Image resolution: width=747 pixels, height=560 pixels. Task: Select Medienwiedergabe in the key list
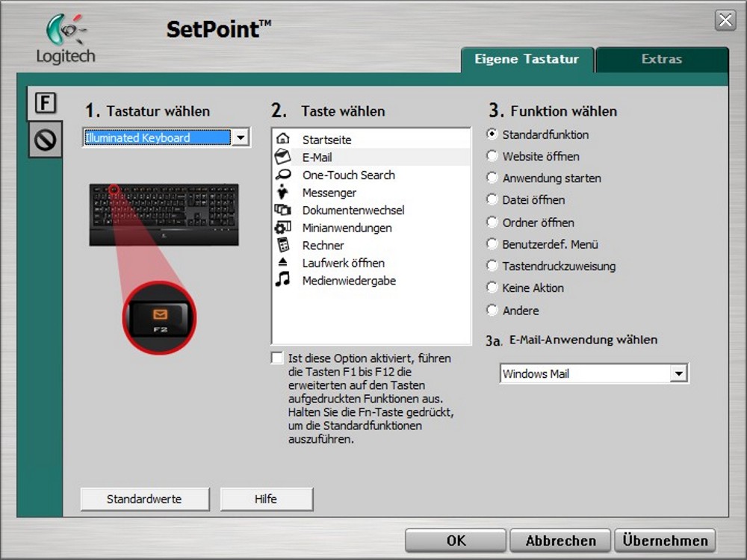click(x=371, y=281)
